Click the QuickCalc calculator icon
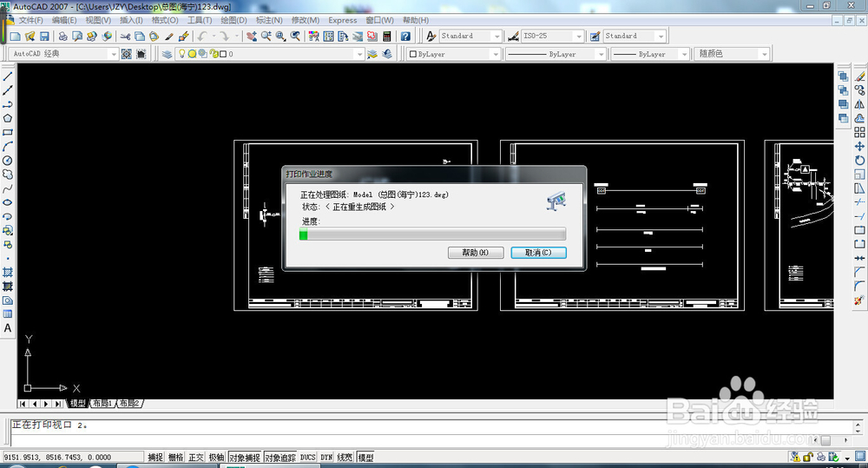Image resolution: width=868 pixels, height=468 pixels. (x=387, y=36)
